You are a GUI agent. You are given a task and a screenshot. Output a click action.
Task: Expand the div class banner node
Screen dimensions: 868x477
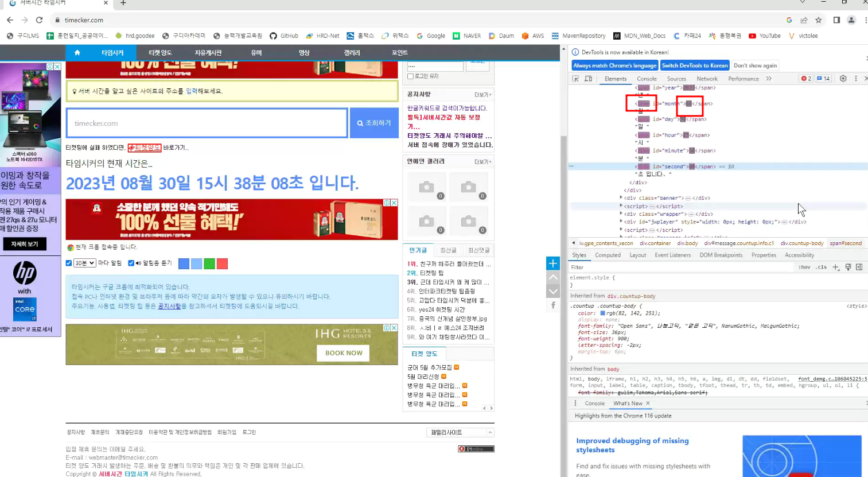click(621, 198)
